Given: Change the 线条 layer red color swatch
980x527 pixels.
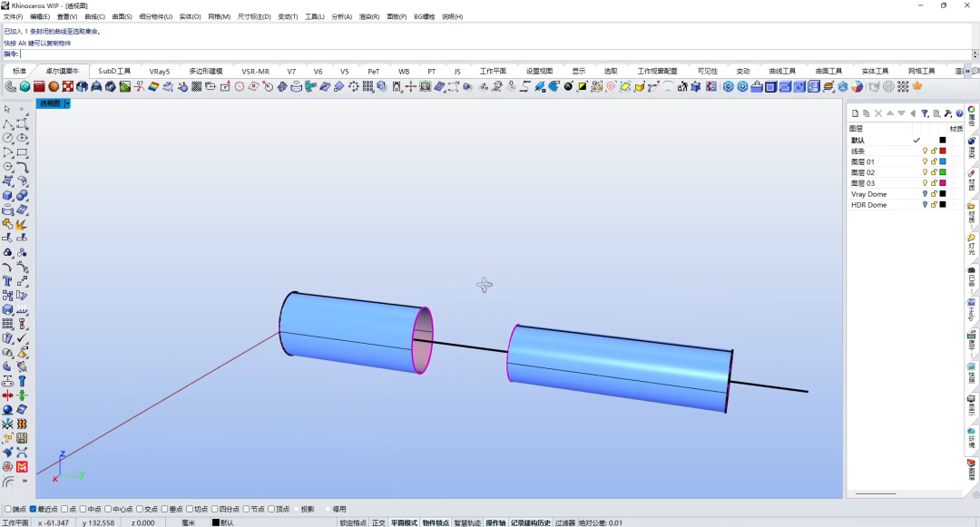Looking at the screenshot, I should pyautogui.click(x=943, y=151).
